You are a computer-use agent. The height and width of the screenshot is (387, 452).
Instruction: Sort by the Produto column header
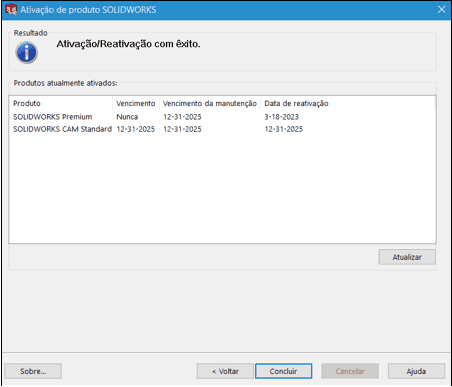click(61, 103)
